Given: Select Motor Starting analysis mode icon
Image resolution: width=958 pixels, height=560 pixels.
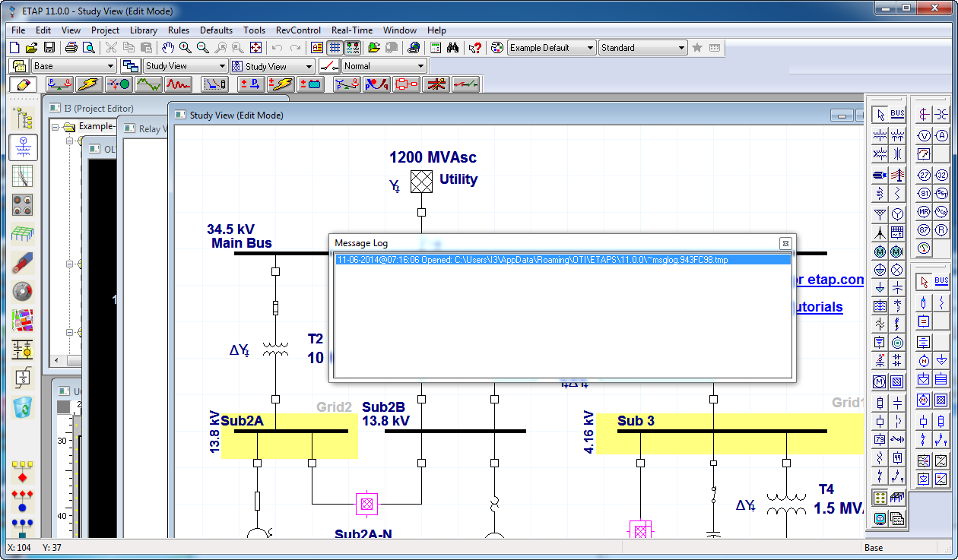Looking at the screenshot, I should (x=118, y=84).
